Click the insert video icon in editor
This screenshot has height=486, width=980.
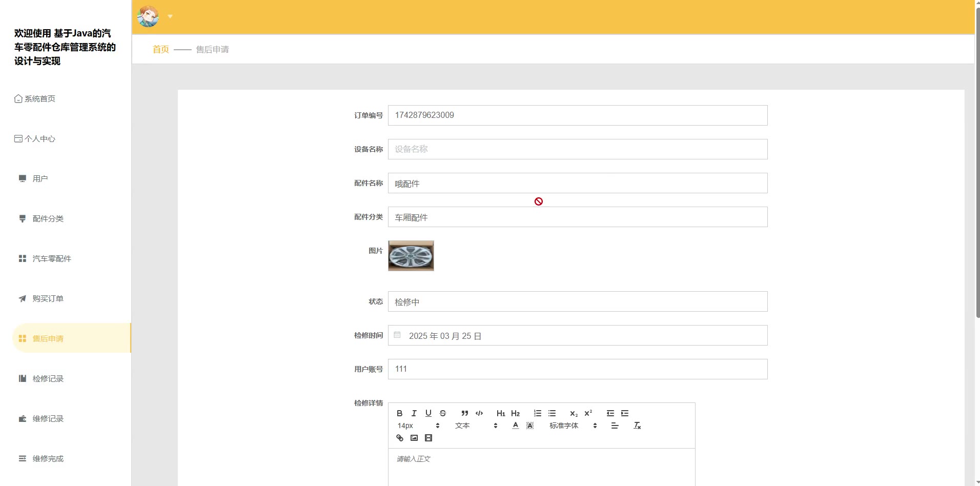tap(428, 438)
